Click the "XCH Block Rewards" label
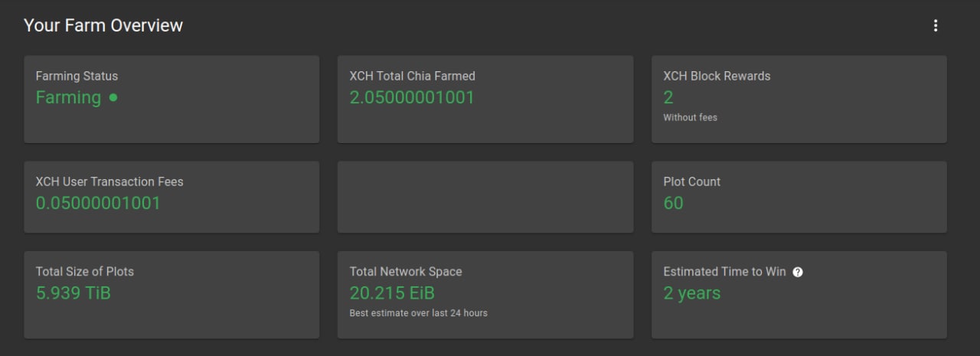The width and height of the screenshot is (980, 356). tap(717, 76)
